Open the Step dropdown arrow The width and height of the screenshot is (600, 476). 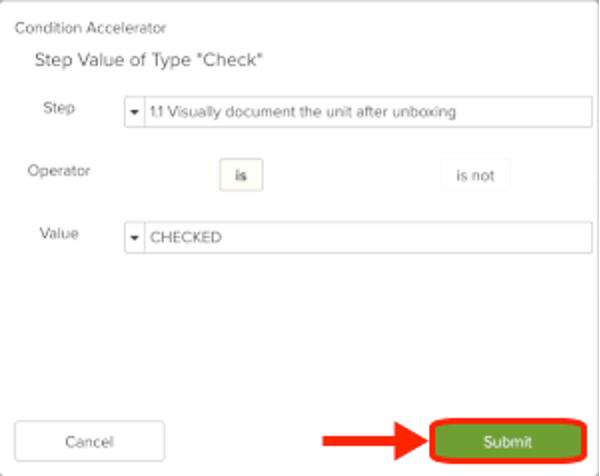(135, 112)
